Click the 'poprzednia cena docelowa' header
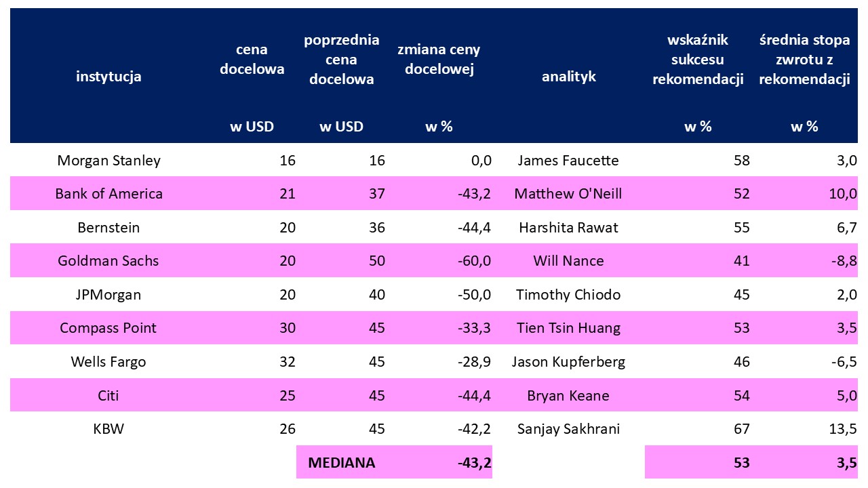 click(x=341, y=60)
